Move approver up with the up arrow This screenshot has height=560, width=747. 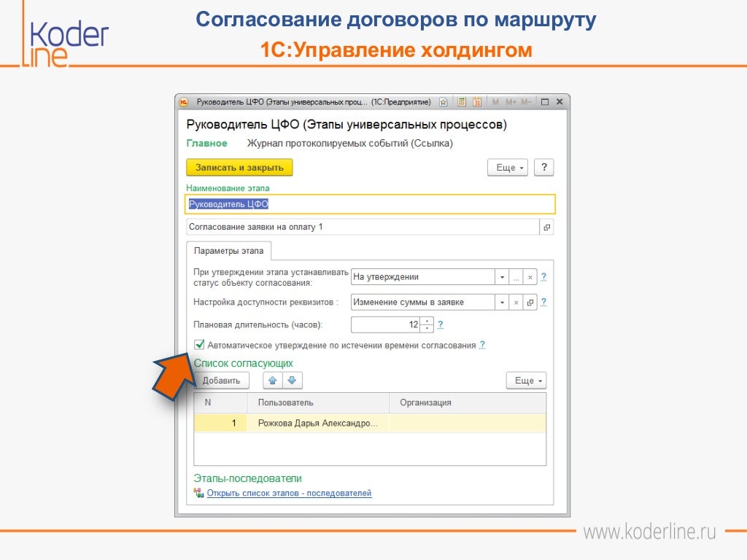click(273, 380)
